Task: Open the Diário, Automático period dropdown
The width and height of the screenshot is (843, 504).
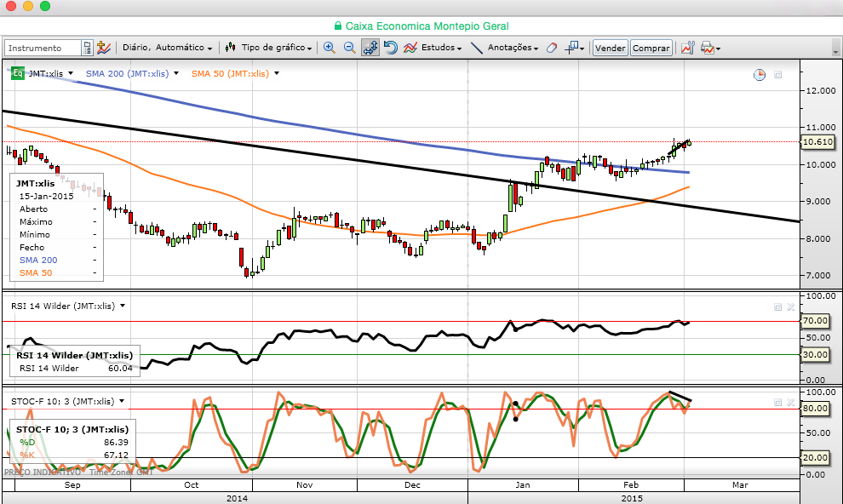Action: 167,48
